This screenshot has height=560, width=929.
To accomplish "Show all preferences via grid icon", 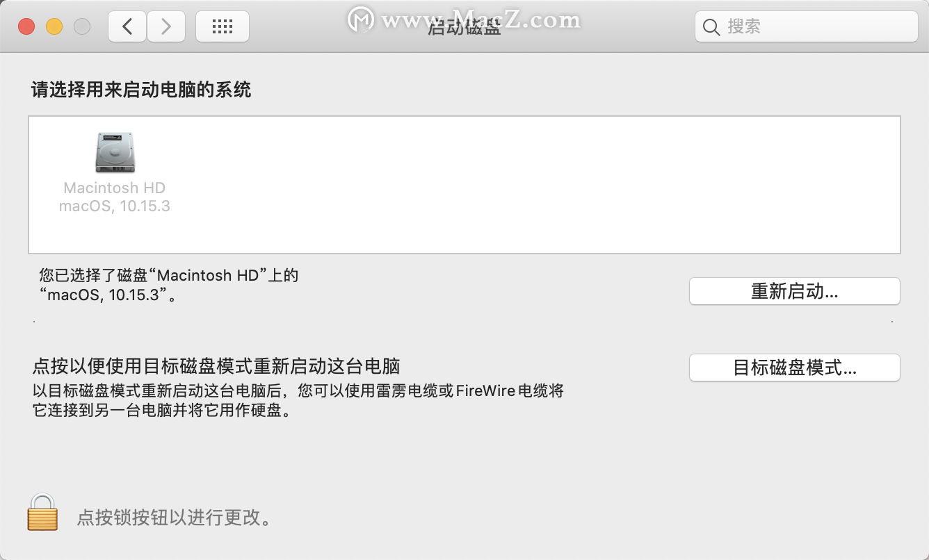I will (223, 26).
